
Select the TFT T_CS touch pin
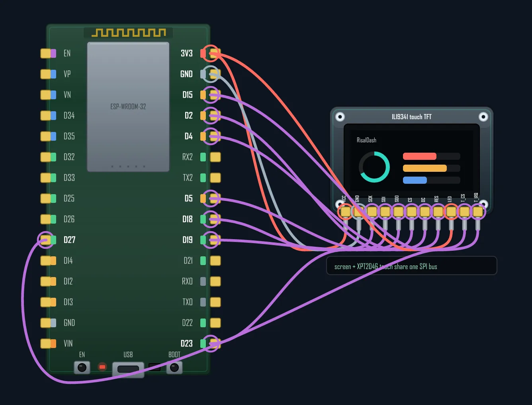(464, 212)
